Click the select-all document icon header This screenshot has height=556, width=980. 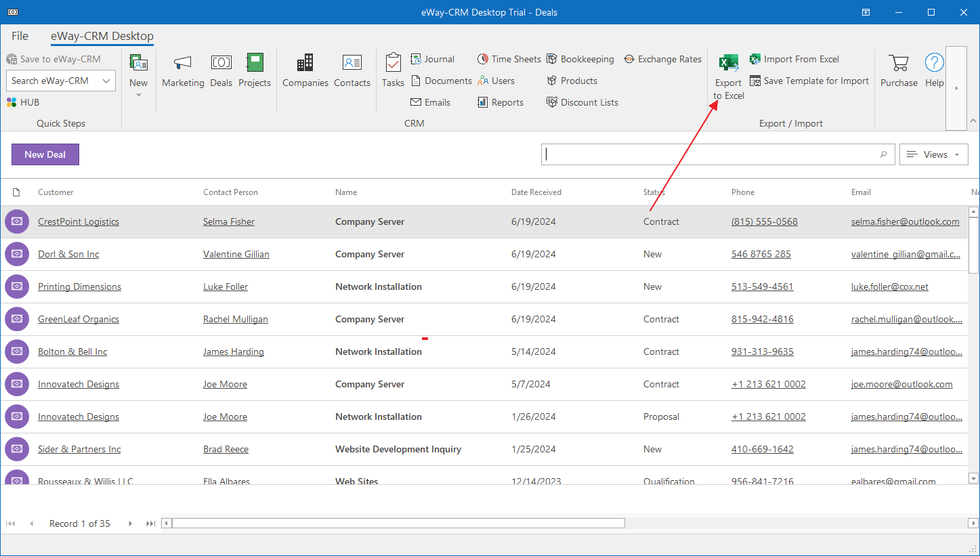point(17,192)
